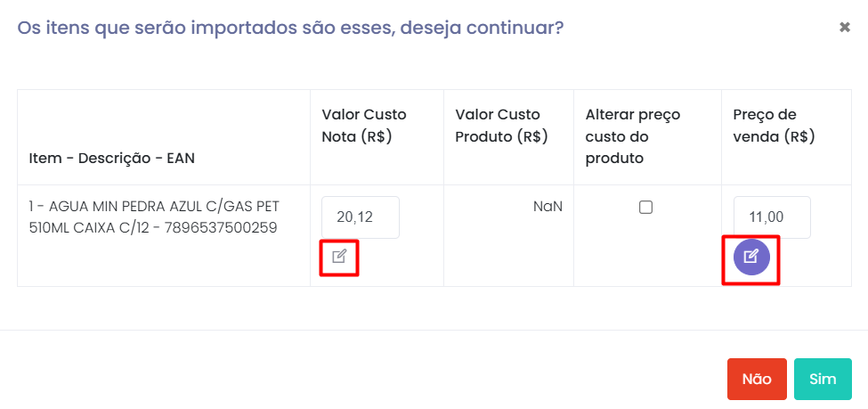The image size is (868, 409).
Task: Tick the checkbox in the AGUA MIN row
Action: click(646, 208)
